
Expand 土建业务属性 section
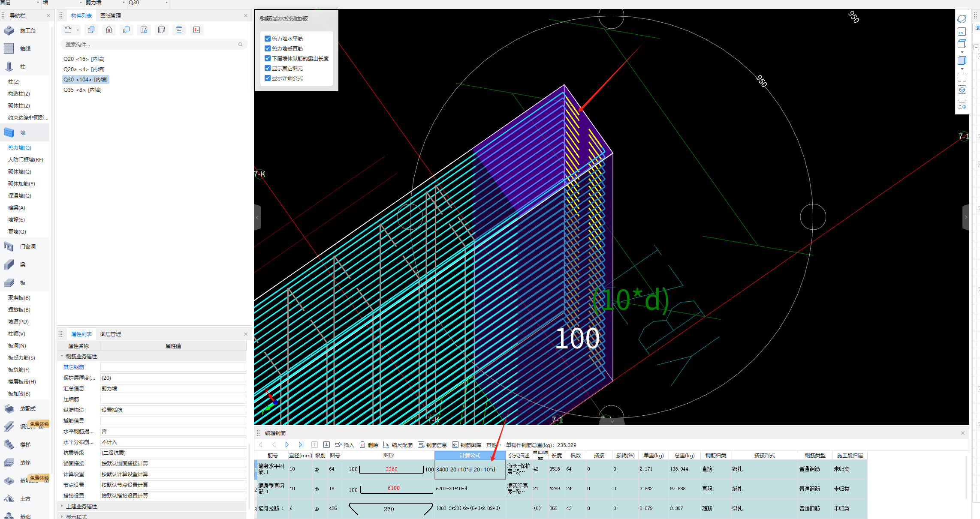coord(62,506)
